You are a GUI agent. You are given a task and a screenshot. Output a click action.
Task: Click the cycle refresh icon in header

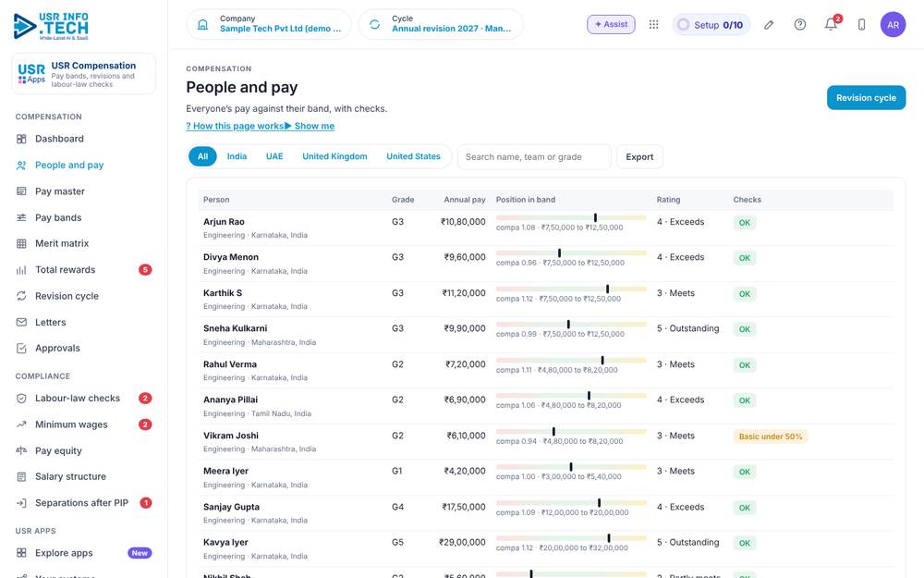tap(375, 24)
